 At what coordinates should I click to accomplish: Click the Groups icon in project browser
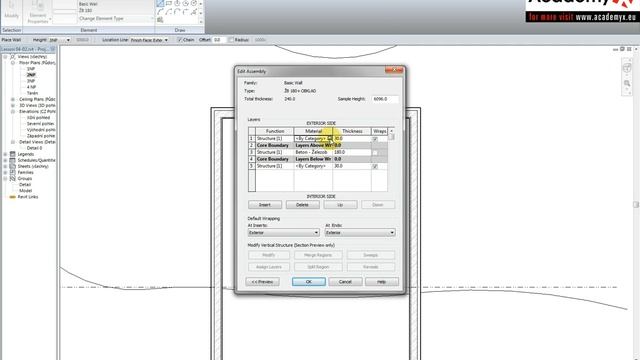click(x=13, y=179)
